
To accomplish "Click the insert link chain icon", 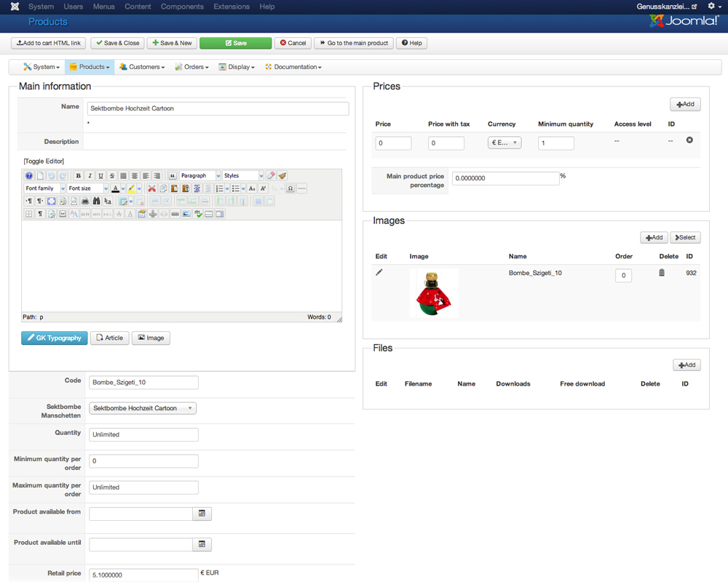I will click(175, 214).
